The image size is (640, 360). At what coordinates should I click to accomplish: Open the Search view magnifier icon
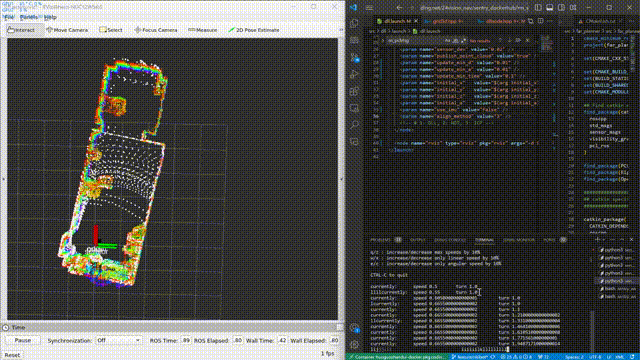pyautogui.click(x=354, y=125)
